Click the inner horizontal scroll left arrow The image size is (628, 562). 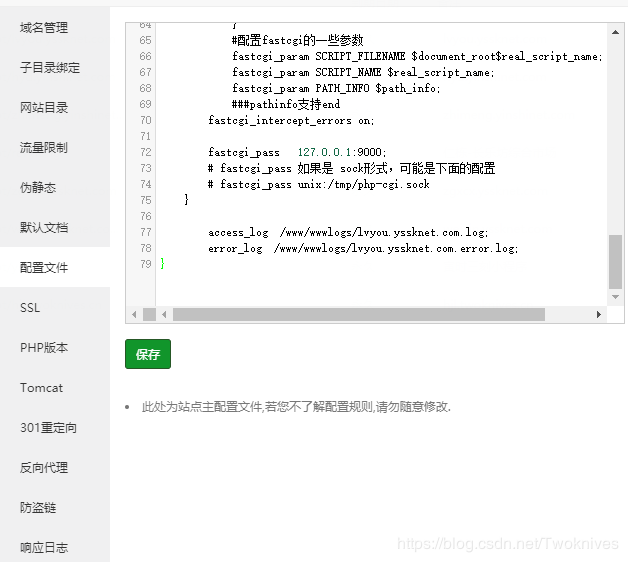coord(164,314)
